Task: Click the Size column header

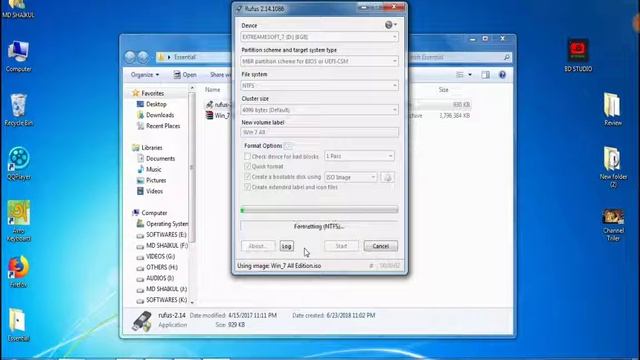Action: pos(444,90)
